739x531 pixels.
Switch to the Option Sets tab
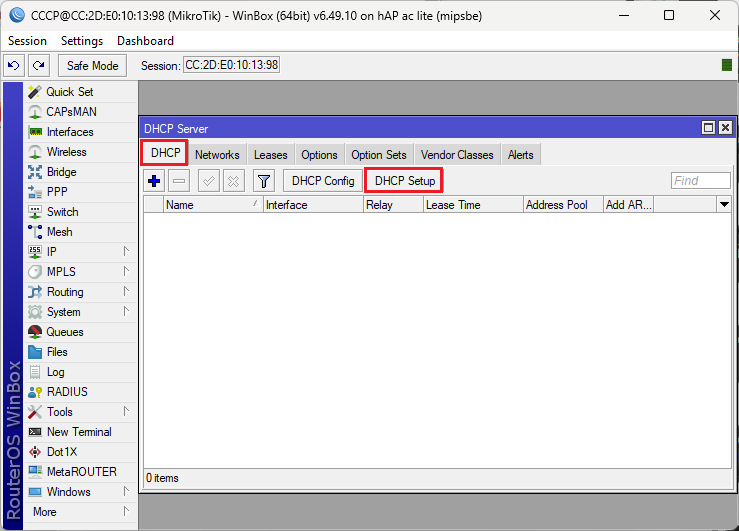click(x=379, y=155)
